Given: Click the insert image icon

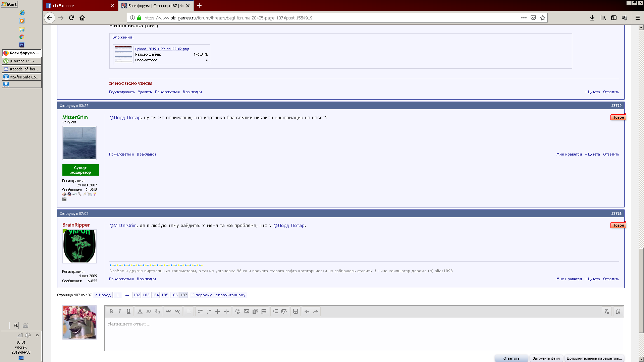Looking at the screenshot, I should pyautogui.click(x=247, y=311).
